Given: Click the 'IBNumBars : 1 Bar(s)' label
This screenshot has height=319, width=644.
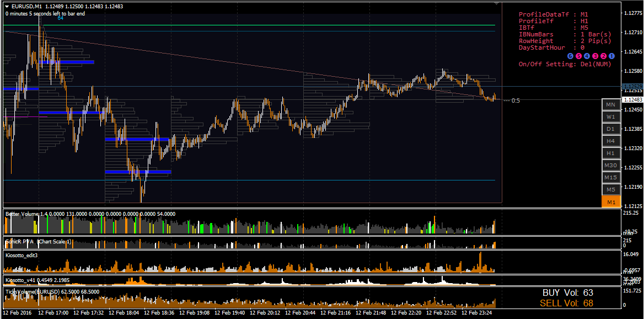Looking at the screenshot, I should click(x=565, y=34).
